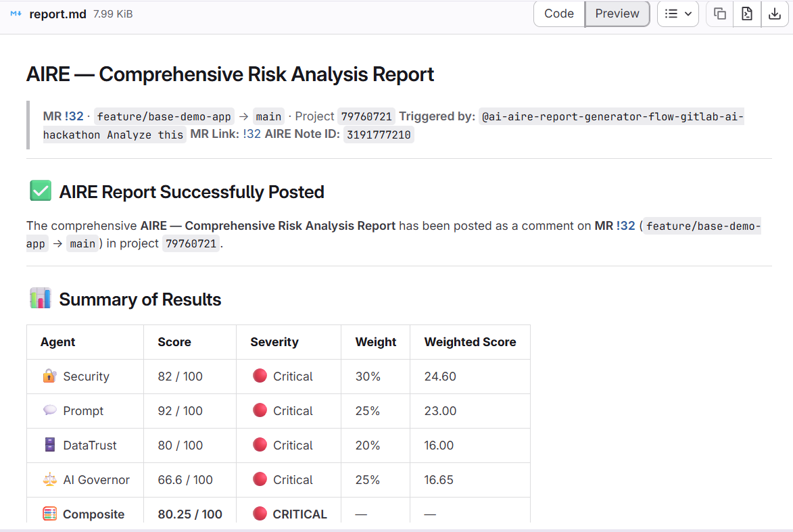
Task: Open the MR Link !32 hyperlink
Action: [x=251, y=134]
